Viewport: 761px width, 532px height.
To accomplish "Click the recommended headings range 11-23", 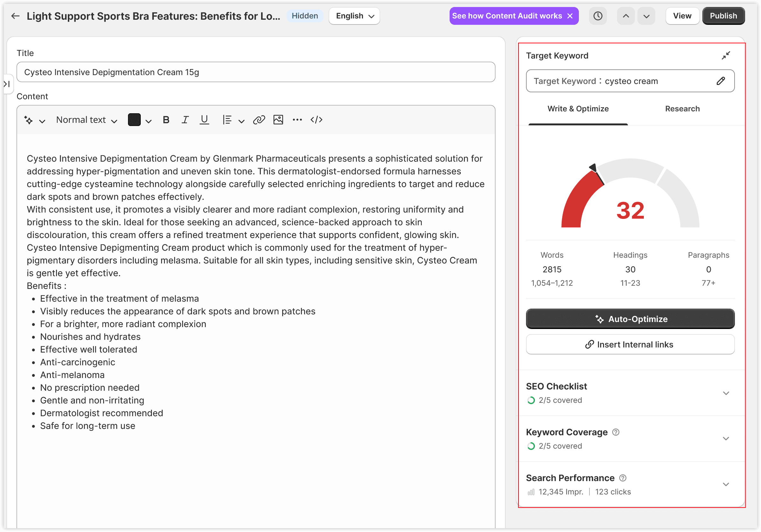I will (630, 283).
